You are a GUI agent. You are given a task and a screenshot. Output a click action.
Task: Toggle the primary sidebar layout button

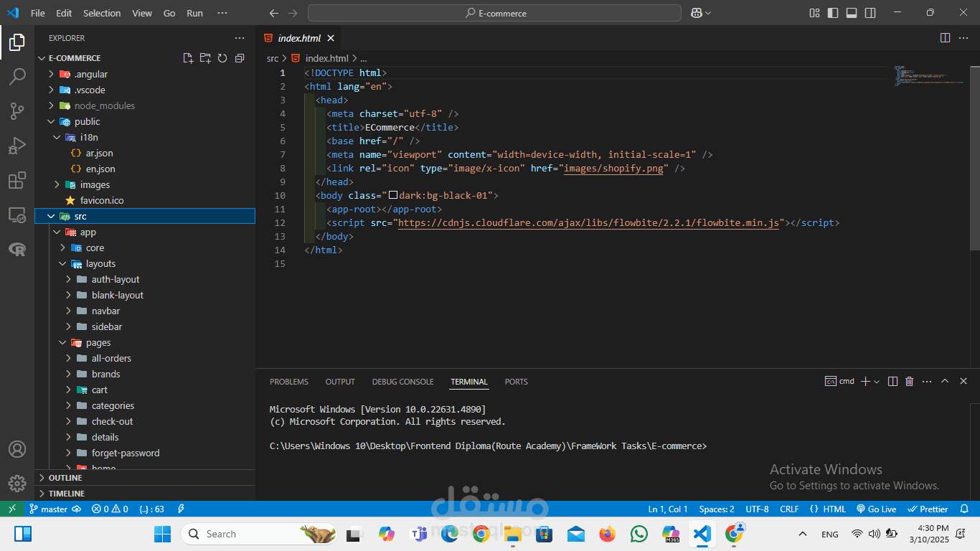[833, 13]
